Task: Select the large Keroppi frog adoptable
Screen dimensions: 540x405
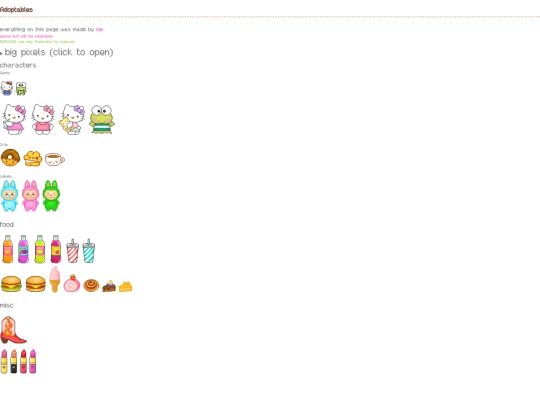Action: pyautogui.click(x=102, y=120)
